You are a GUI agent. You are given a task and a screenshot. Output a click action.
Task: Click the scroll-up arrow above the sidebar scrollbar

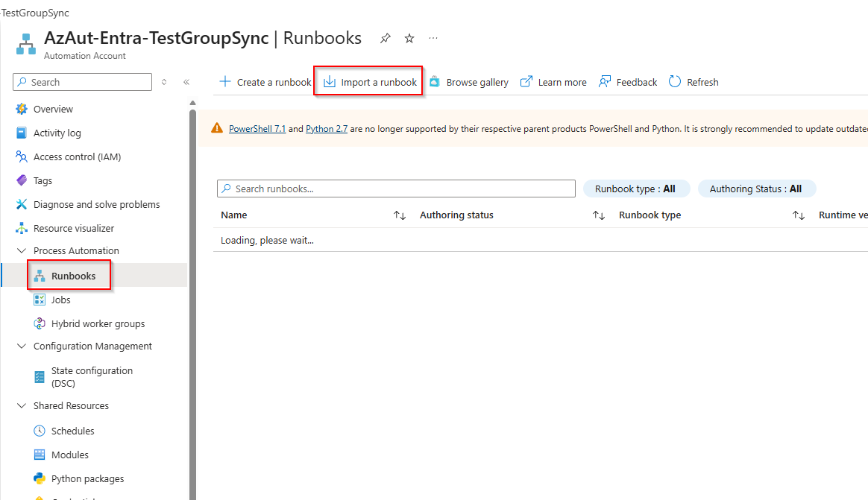pyautogui.click(x=192, y=103)
